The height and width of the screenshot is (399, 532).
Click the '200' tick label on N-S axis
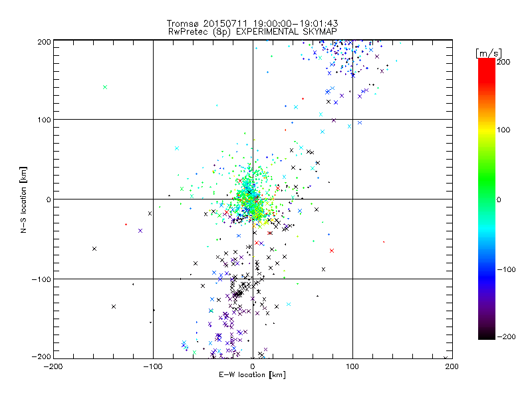coord(44,42)
